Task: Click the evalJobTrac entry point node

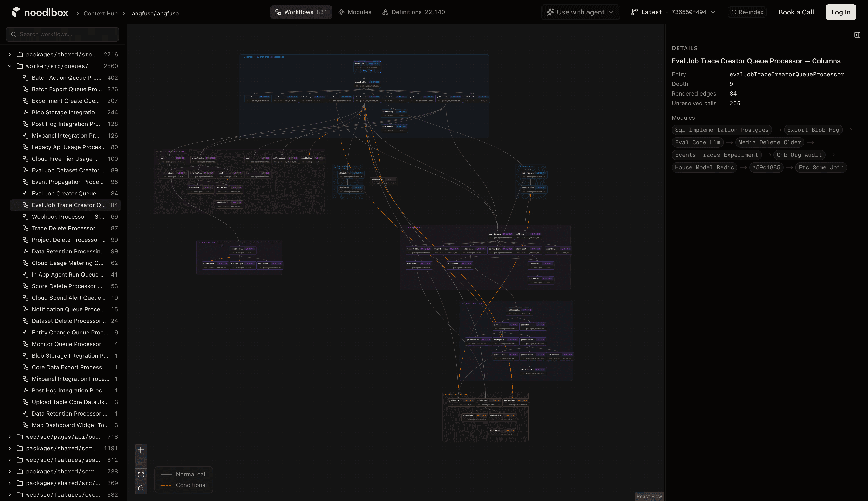Action: [x=367, y=67]
